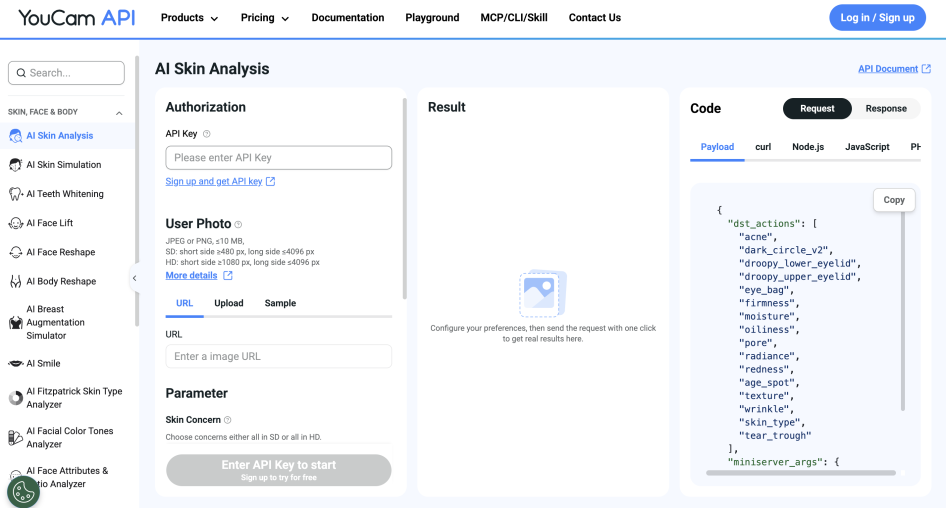
Task: Focus the sidebar Search field
Action: point(66,73)
